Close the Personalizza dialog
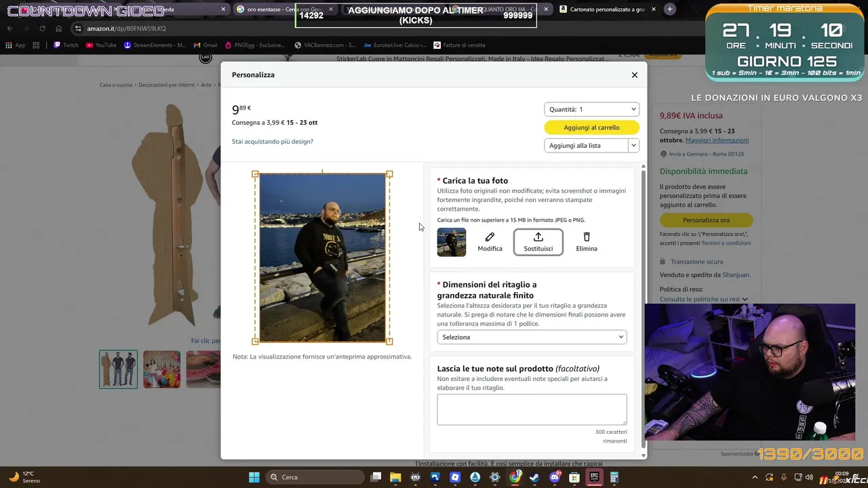Image resolution: width=868 pixels, height=488 pixels. (x=635, y=75)
